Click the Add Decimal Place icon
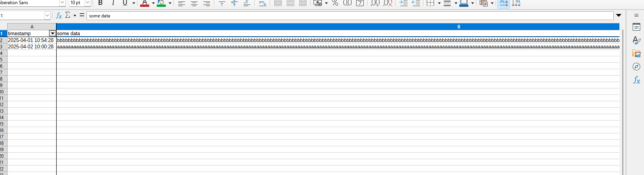The width and height of the screenshot is (644, 175). pos(375,3)
